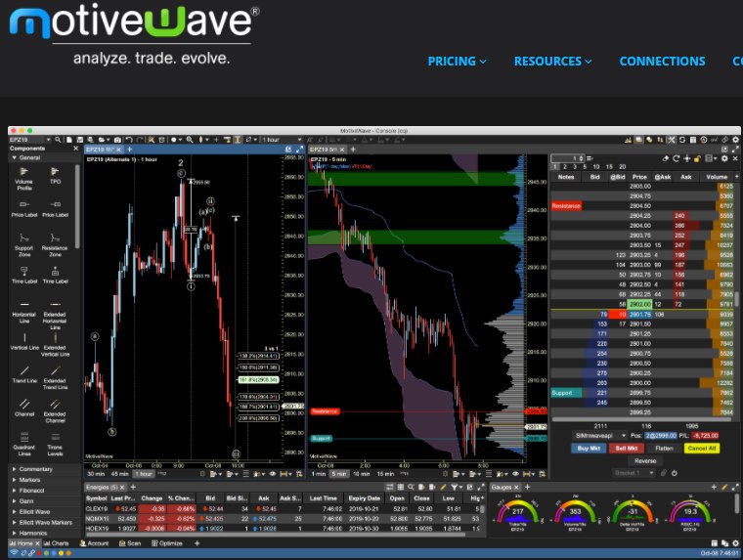Switch right chart to 10 min interval
Viewport: 743px width, 560px height.
(x=361, y=474)
